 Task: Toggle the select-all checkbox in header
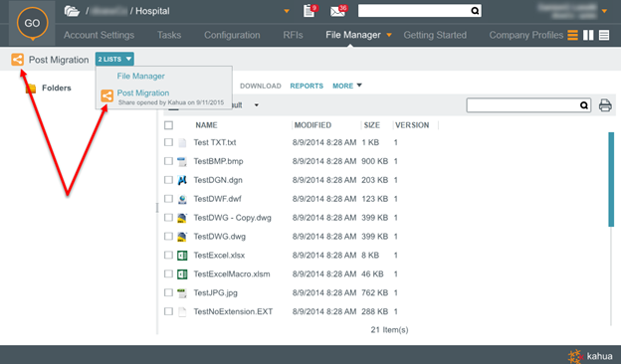tap(168, 125)
